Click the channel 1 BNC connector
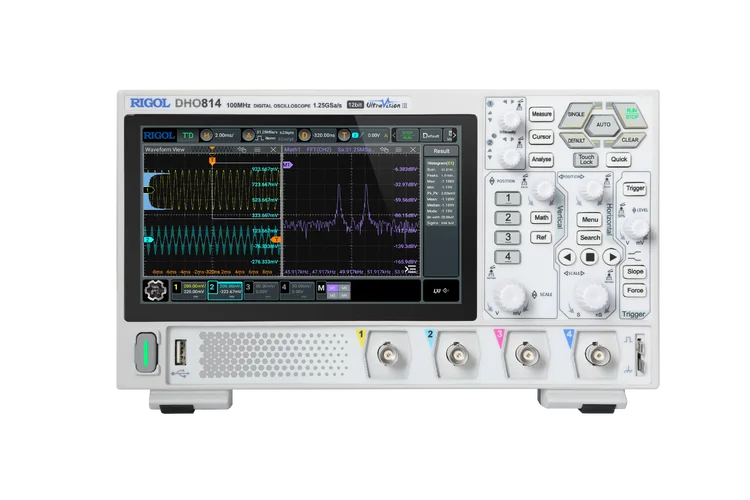Image resolution: width=750 pixels, height=500 pixels. (387, 355)
